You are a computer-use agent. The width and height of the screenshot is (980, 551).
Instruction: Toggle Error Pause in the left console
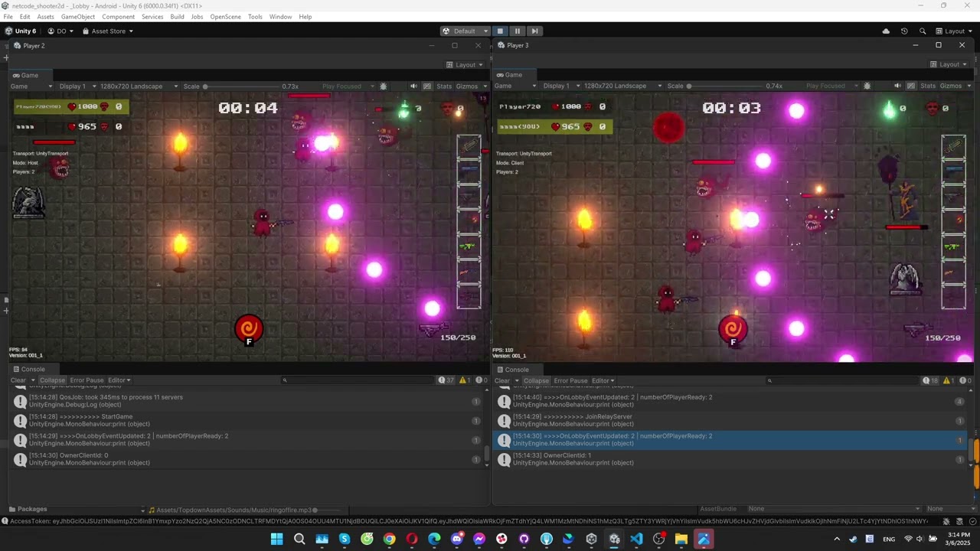pyautogui.click(x=87, y=380)
